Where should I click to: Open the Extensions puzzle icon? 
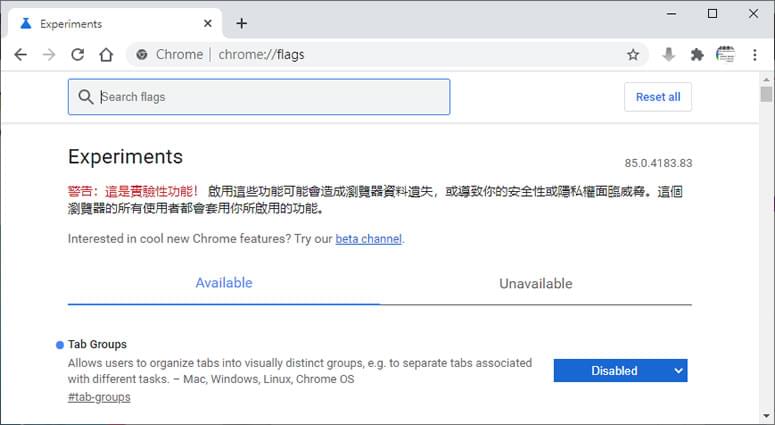[x=697, y=54]
